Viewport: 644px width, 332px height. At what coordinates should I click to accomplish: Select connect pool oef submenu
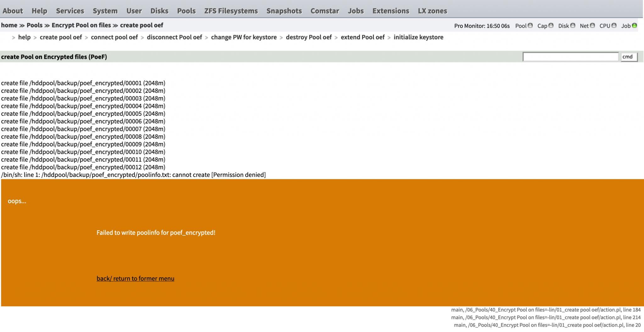tap(114, 37)
